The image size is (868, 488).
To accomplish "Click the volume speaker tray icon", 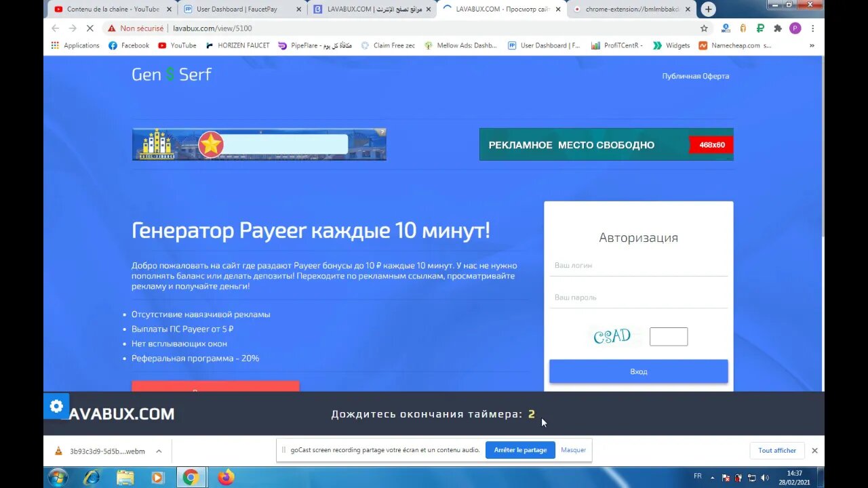I will coord(765,478).
